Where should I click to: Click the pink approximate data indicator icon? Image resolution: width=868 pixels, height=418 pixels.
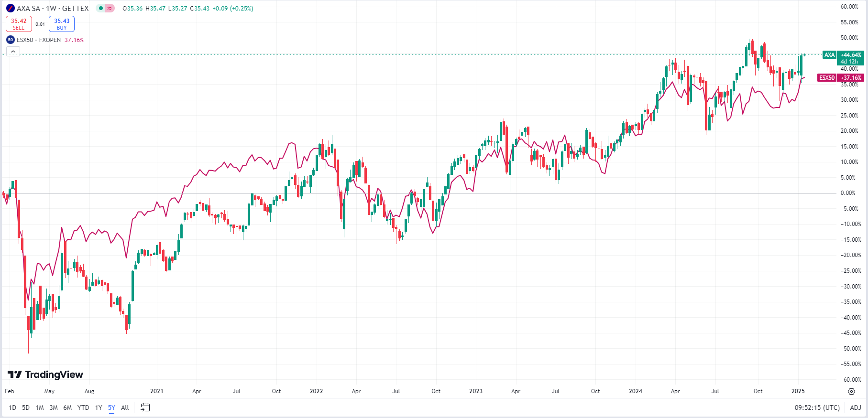pyautogui.click(x=110, y=8)
